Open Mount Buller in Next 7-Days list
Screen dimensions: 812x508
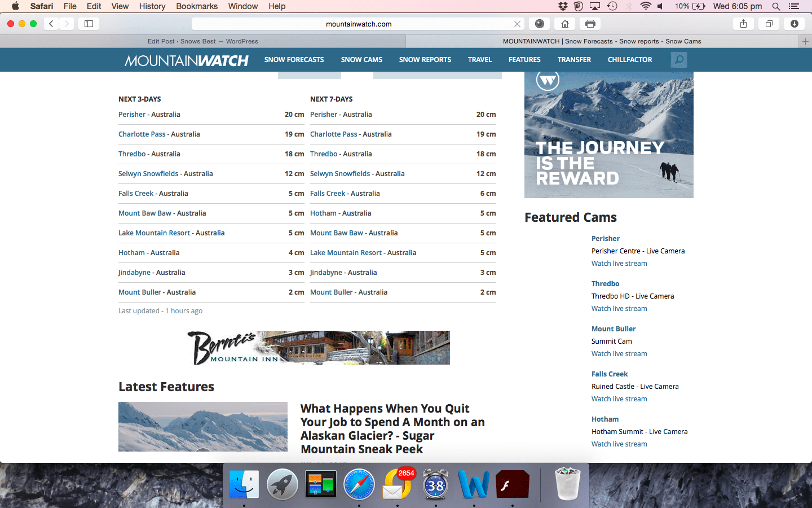[x=331, y=292]
